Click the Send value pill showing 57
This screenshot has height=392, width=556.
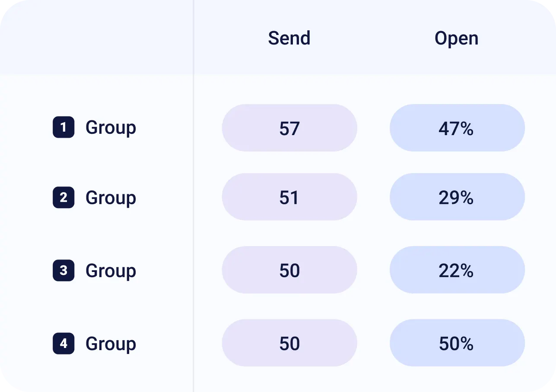click(289, 128)
